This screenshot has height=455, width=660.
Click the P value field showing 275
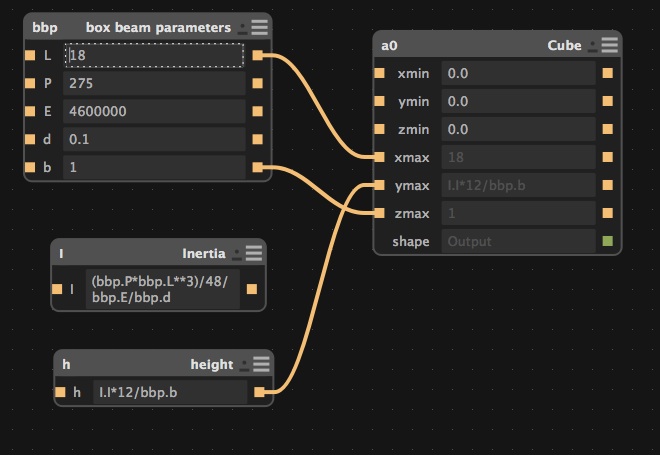click(154, 84)
